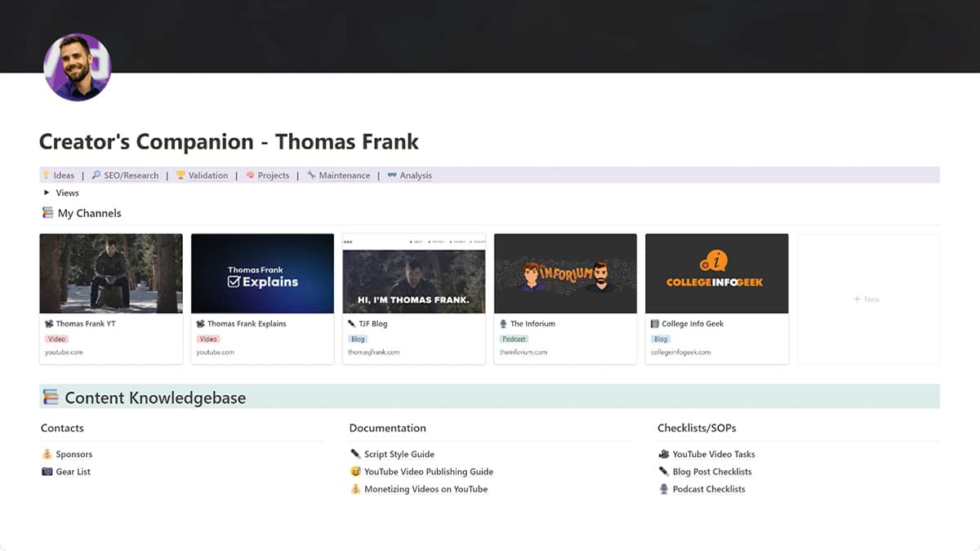This screenshot has height=551, width=980.
Task: Click the money bag icon next to Sponsors
Action: (x=47, y=454)
